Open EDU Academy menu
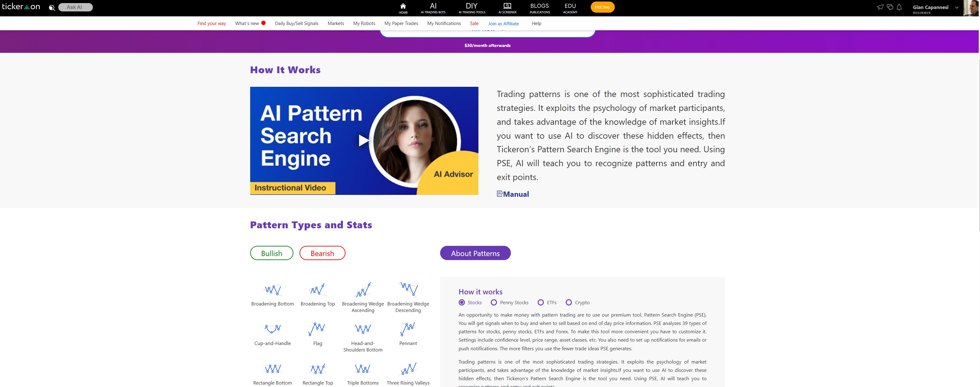Image resolution: width=980 pixels, height=387 pixels. 570,8
